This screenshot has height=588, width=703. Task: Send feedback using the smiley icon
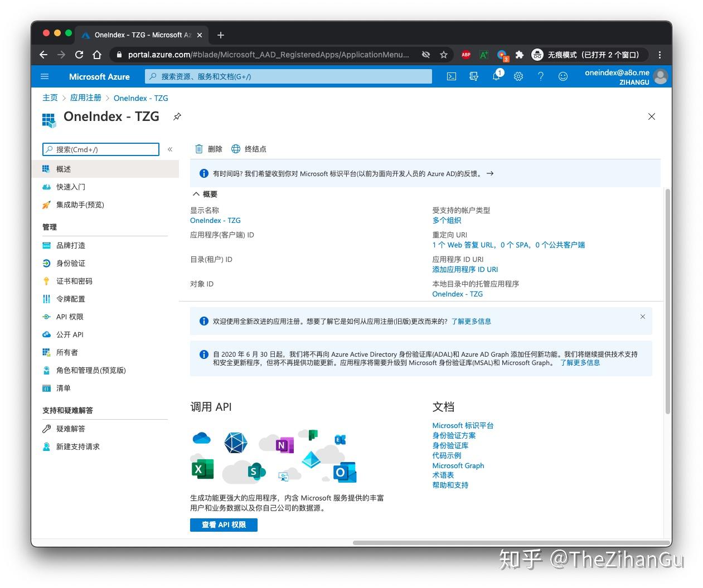click(563, 76)
